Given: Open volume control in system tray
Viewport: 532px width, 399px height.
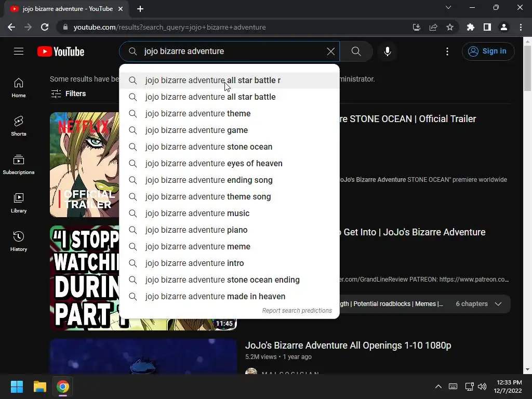Looking at the screenshot, I should coord(482,387).
